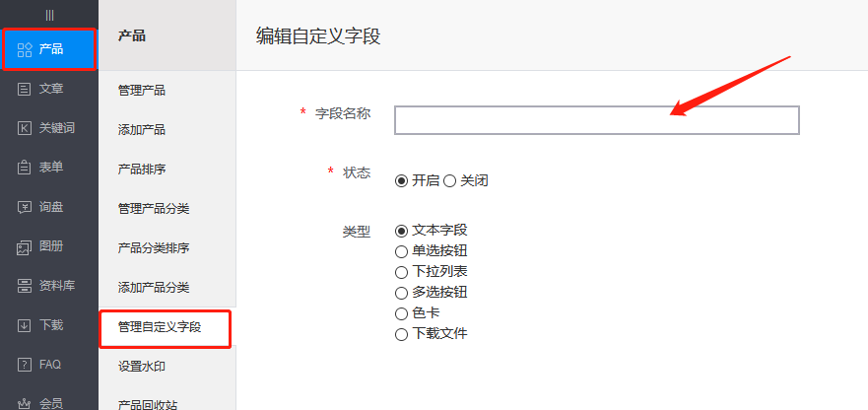Click the Products grid icon in sidebar

tap(25, 49)
